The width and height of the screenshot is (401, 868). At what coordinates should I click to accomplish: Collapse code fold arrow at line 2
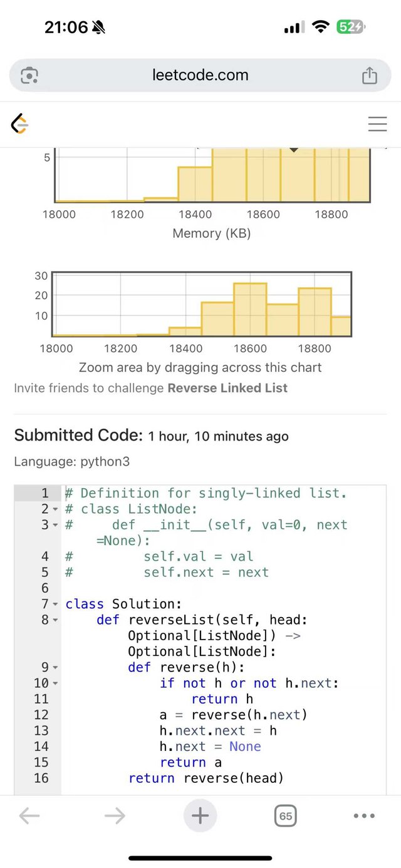pos(55,509)
